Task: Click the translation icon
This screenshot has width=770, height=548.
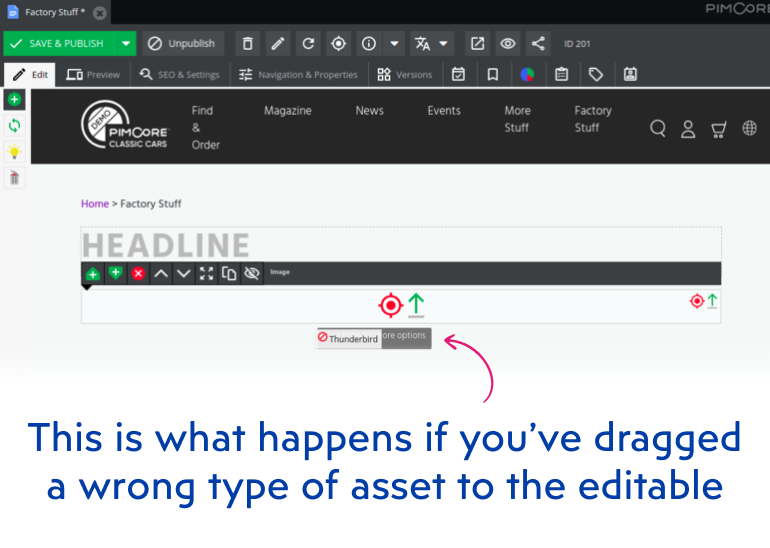Action: [x=423, y=44]
